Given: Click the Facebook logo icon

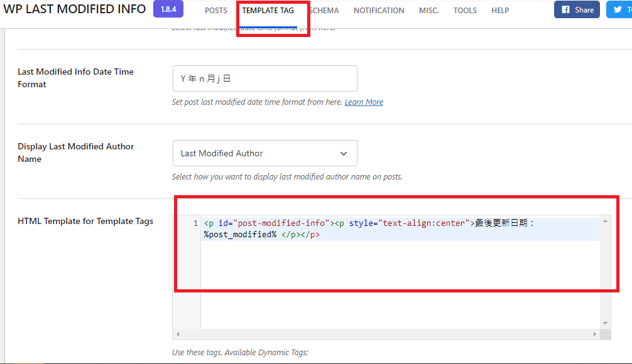Looking at the screenshot, I should click(565, 9).
